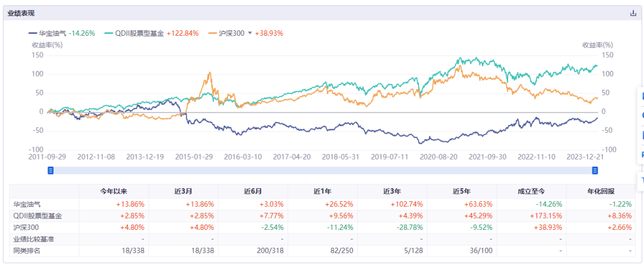644x268 pixels.
Task: Click the left range slider handle
Action: [x=51, y=170]
